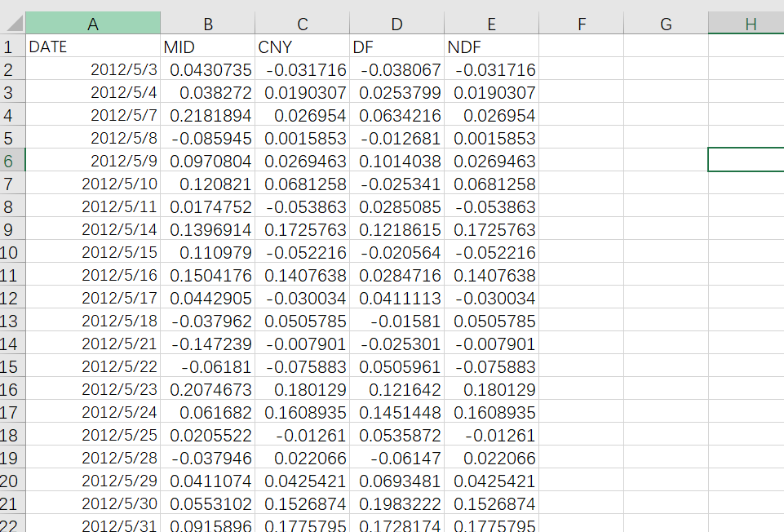The image size is (784, 532).
Task: Click MID value 0.0430735
Action: click(x=207, y=69)
